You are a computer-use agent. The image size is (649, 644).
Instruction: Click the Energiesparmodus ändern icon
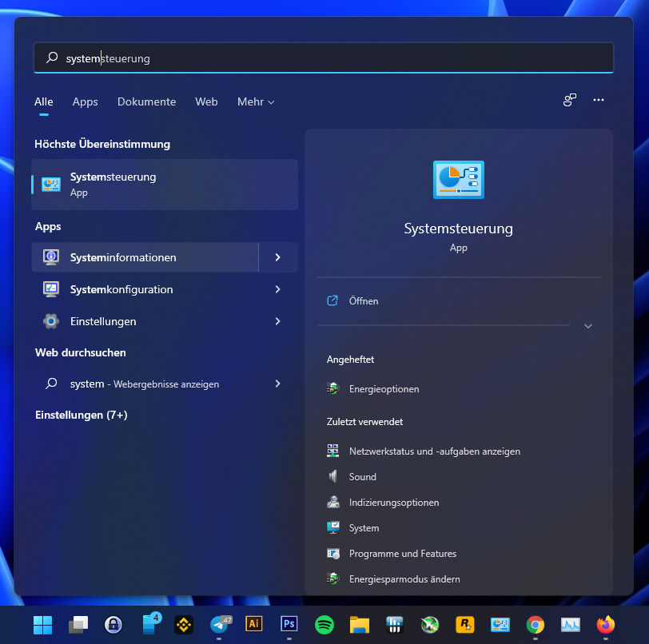pyautogui.click(x=332, y=578)
